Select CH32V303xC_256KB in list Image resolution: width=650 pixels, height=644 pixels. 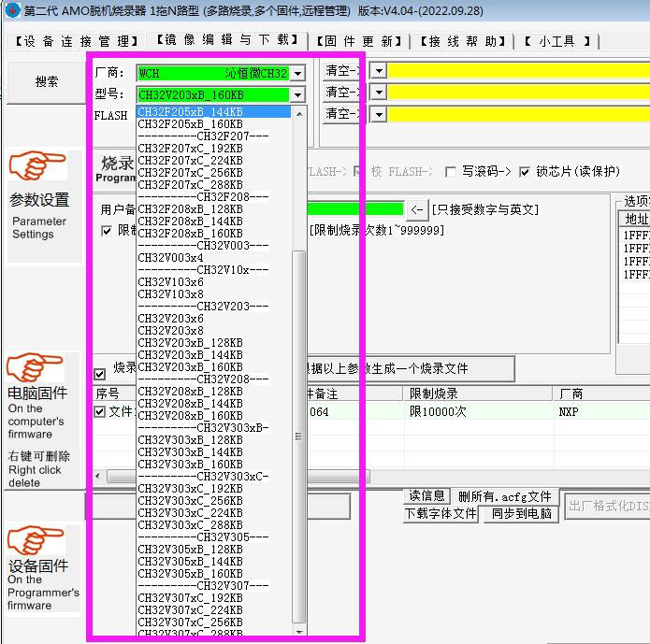coord(214,501)
